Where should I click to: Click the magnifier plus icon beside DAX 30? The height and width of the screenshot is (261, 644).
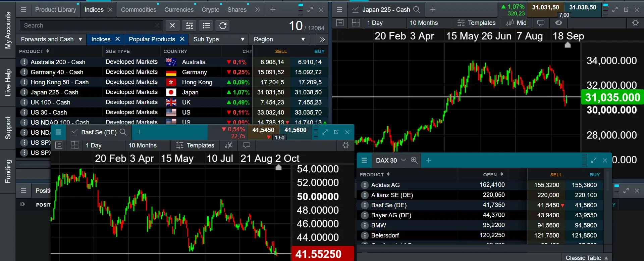414,160
